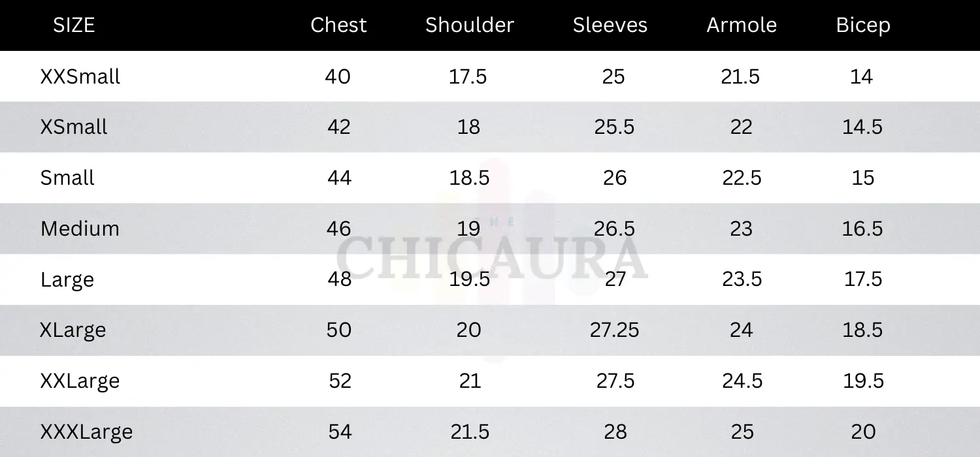This screenshot has height=457, width=980.
Task: Select the 27.25 sleeves value
Action: click(x=614, y=330)
